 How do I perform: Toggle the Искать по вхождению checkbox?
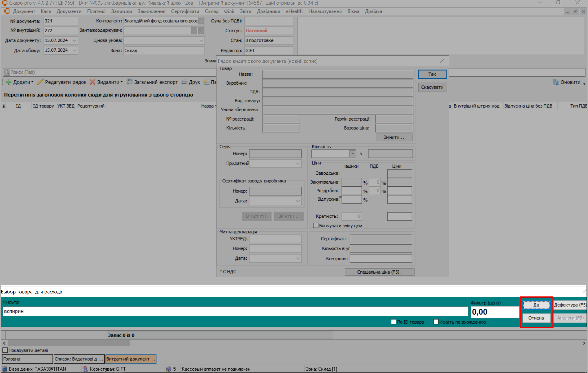[436, 322]
